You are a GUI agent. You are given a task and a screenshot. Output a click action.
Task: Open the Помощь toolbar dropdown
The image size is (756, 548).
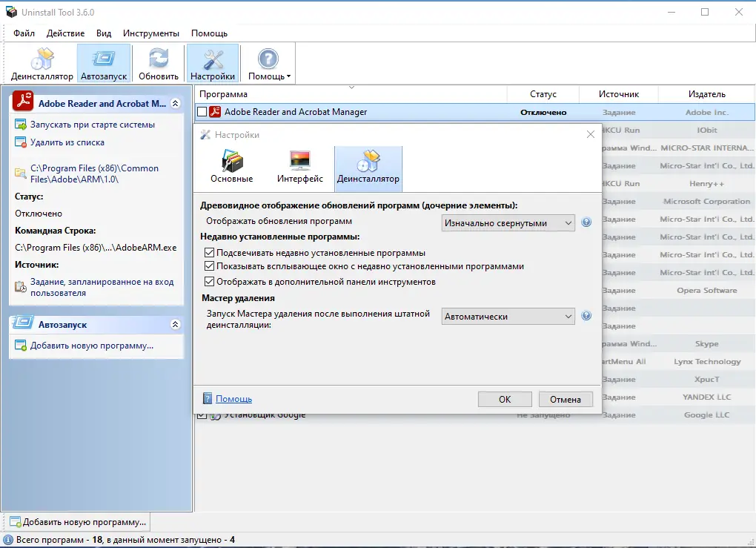(269, 65)
